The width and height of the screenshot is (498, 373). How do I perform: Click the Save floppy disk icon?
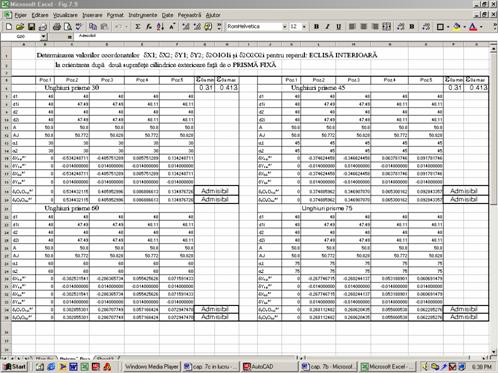coord(31,27)
